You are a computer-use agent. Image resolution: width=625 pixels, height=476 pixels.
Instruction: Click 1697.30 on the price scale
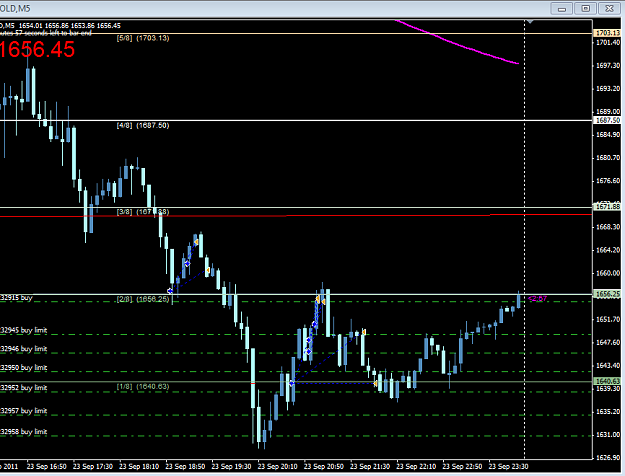608,65
